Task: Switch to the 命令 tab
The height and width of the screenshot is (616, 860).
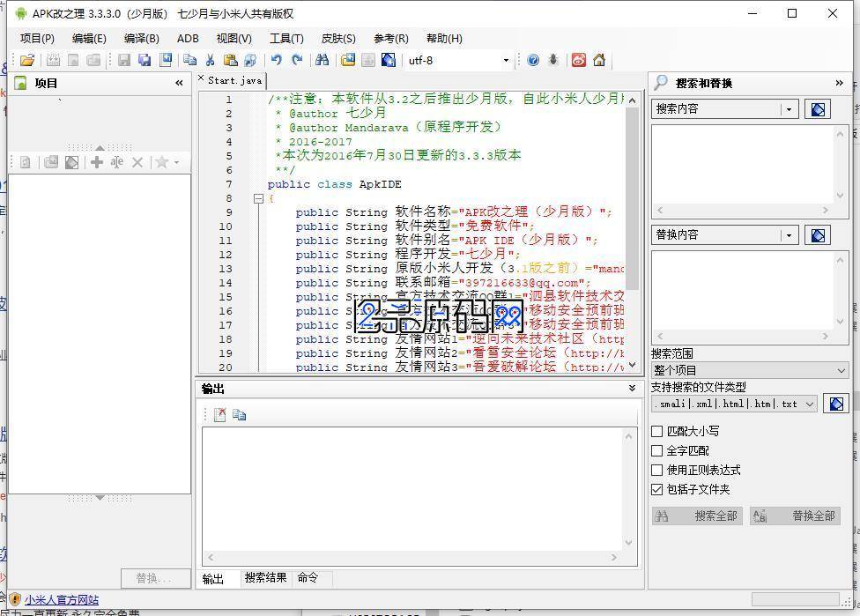Action: (308, 577)
